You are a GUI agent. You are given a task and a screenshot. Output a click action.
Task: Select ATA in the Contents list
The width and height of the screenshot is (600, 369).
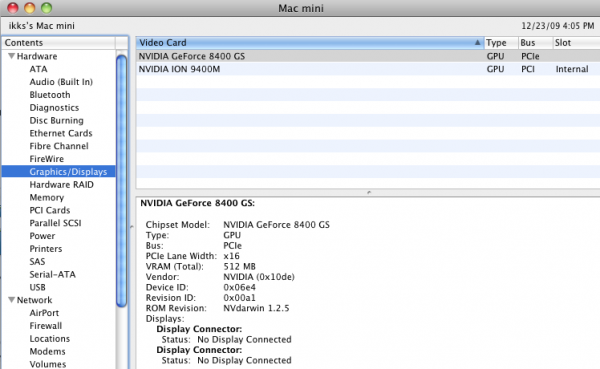[x=38, y=69]
